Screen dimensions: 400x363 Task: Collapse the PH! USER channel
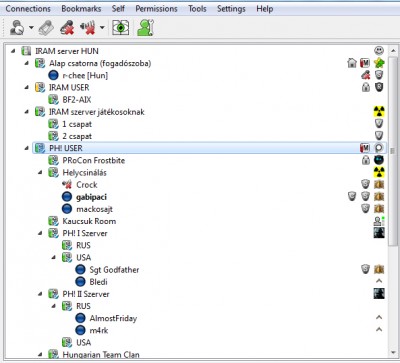point(27,148)
